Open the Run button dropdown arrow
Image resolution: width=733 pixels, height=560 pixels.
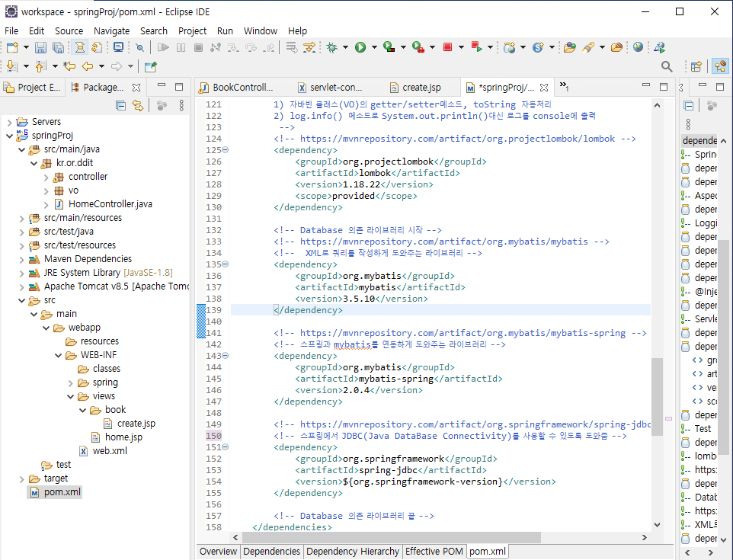tap(374, 47)
